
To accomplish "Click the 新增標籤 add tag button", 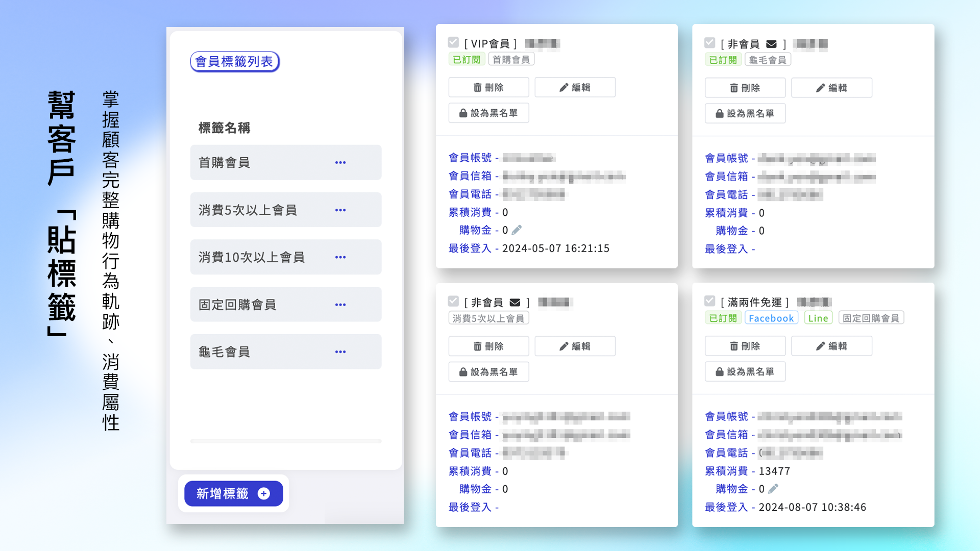I will (234, 493).
